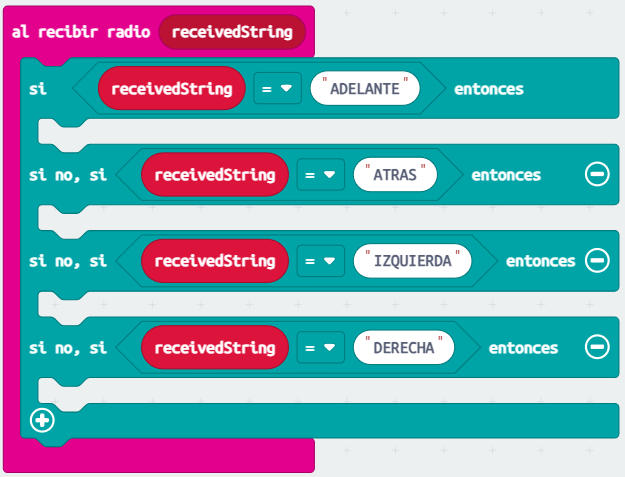The image size is (625, 477).
Task: Open the equals operator dropdown for ATRAS
Action: (x=320, y=175)
